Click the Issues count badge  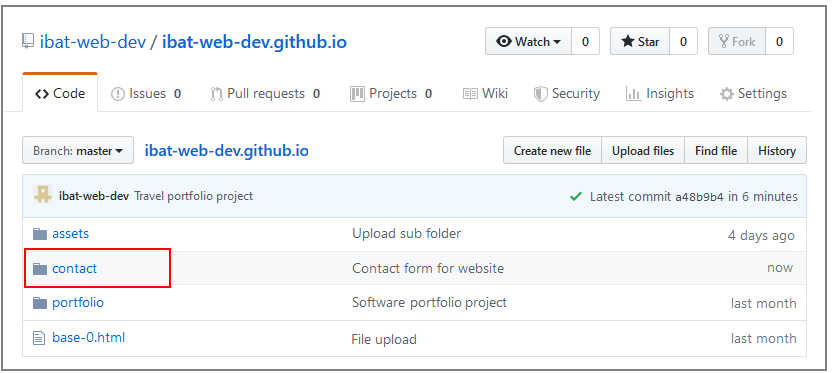pyautogui.click(x=177, y=94)
